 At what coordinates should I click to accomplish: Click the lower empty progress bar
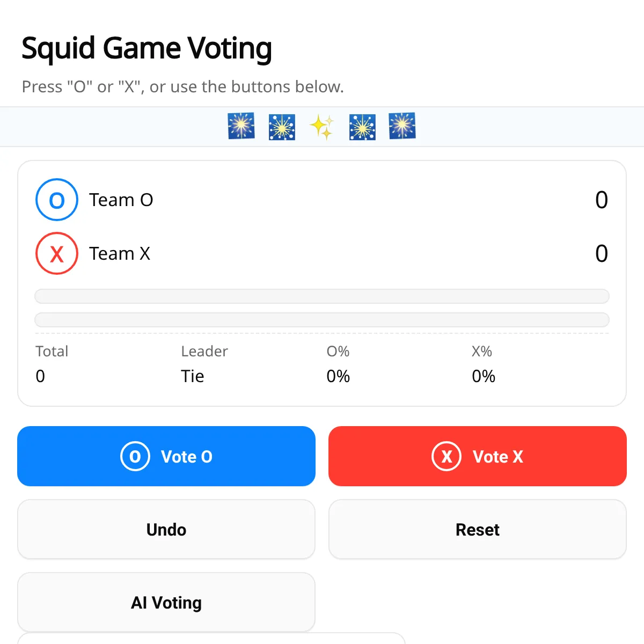[x=322, y=320]
